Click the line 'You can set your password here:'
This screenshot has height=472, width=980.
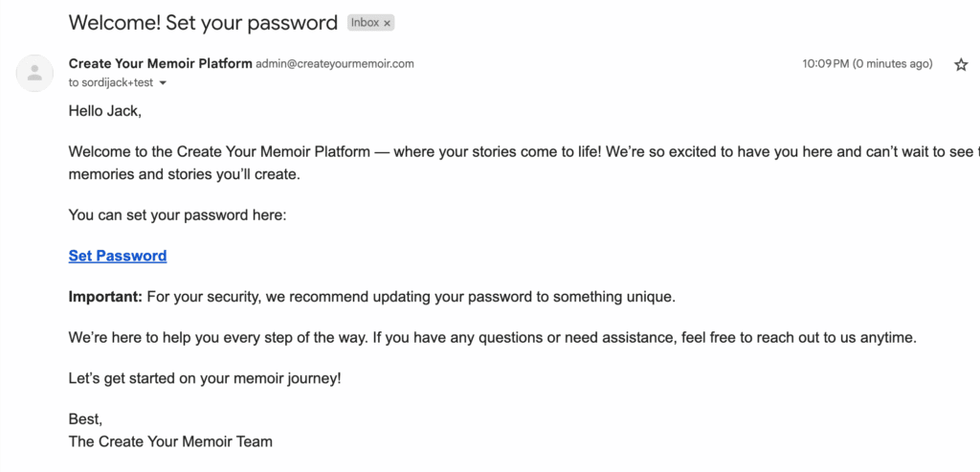coord(177,215)
